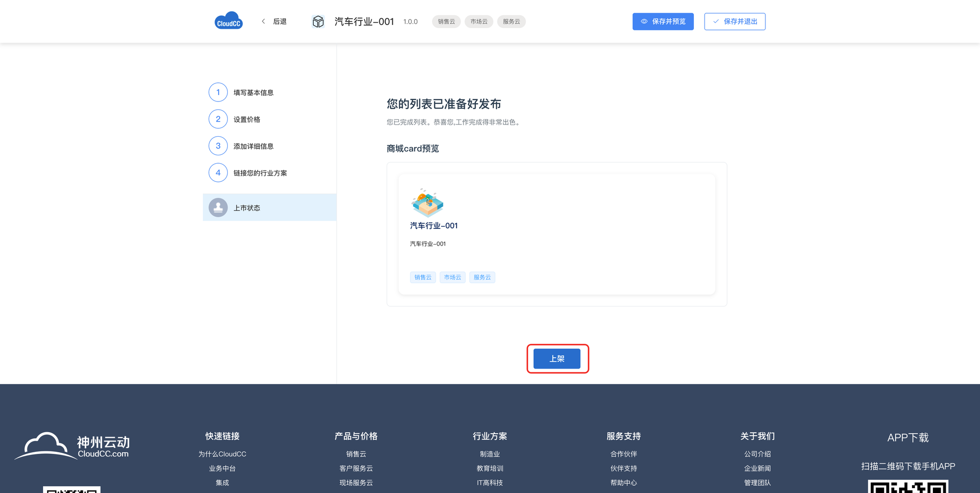The image size is (980, 493).
Task: Open 为什么CloudCC footer link
Action: pyautogui.click(x=222, y=454)
